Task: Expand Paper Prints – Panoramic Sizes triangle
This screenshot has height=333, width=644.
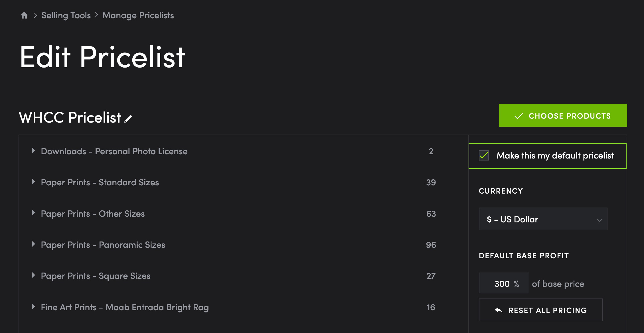Action: (33, 244)
